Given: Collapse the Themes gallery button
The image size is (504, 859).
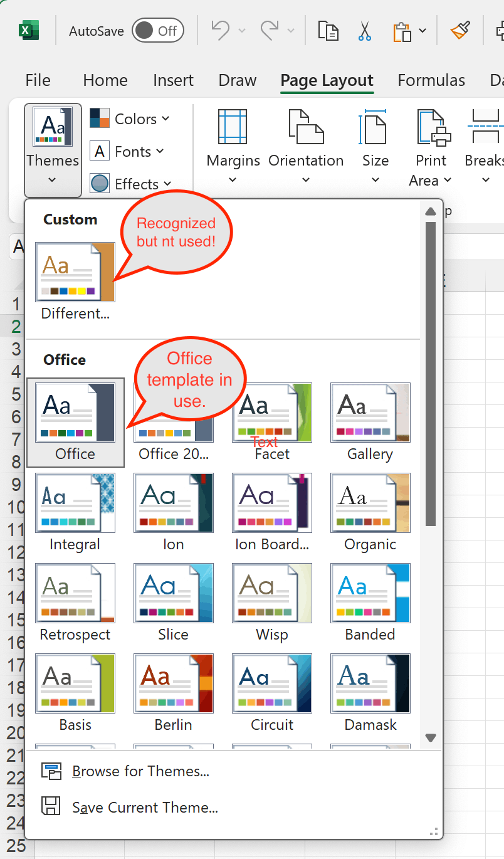Looking at the screenshot, I should tap(53, 150).
